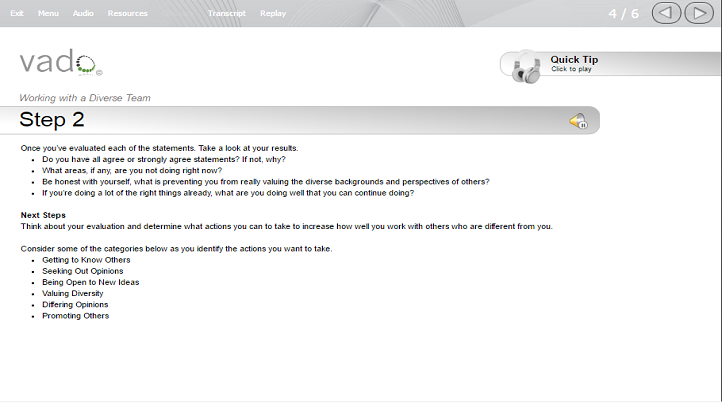The height and width of the screenshot is (405, 722).
Task: Exit the course
Action: [17, 13]
